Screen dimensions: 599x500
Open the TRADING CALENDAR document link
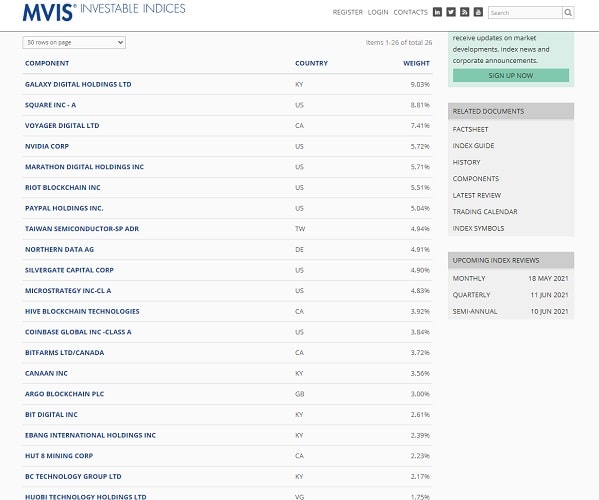[x=485, y=212]
